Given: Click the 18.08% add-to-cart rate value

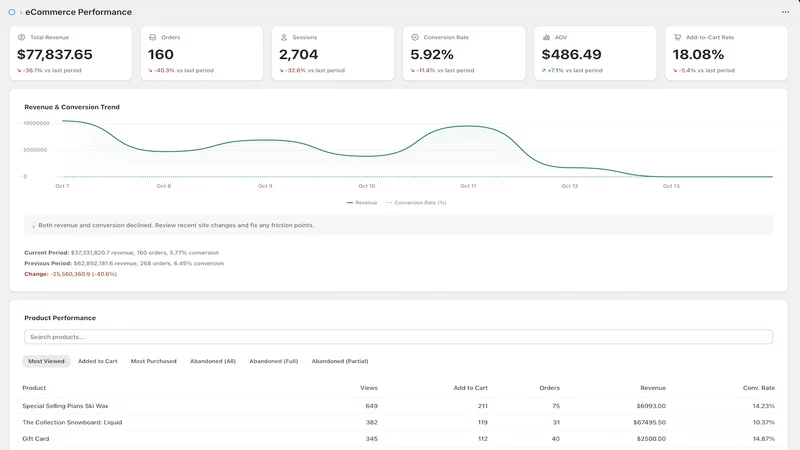Looking at the screenshot, I should point(698,54).
